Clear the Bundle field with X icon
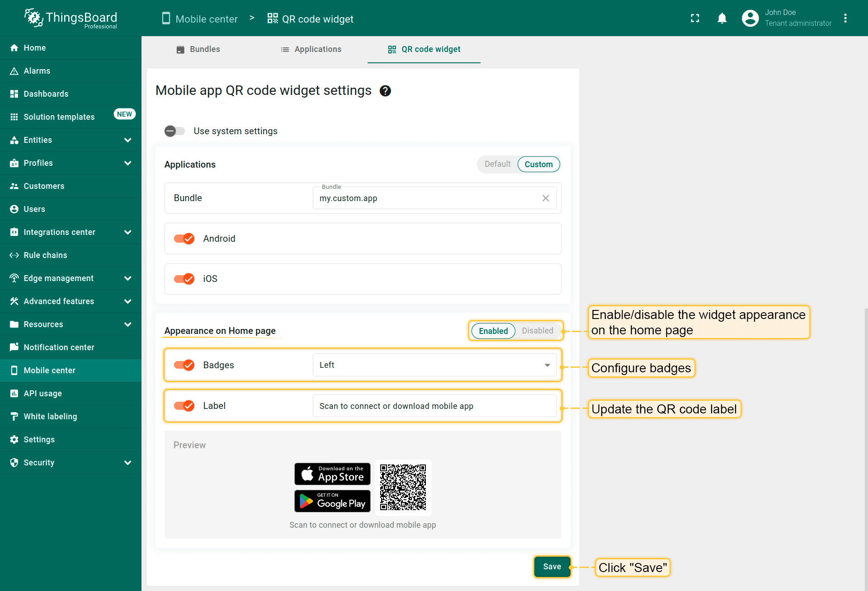868x591 pixels. pyautogui.click(x=546, y=198)
